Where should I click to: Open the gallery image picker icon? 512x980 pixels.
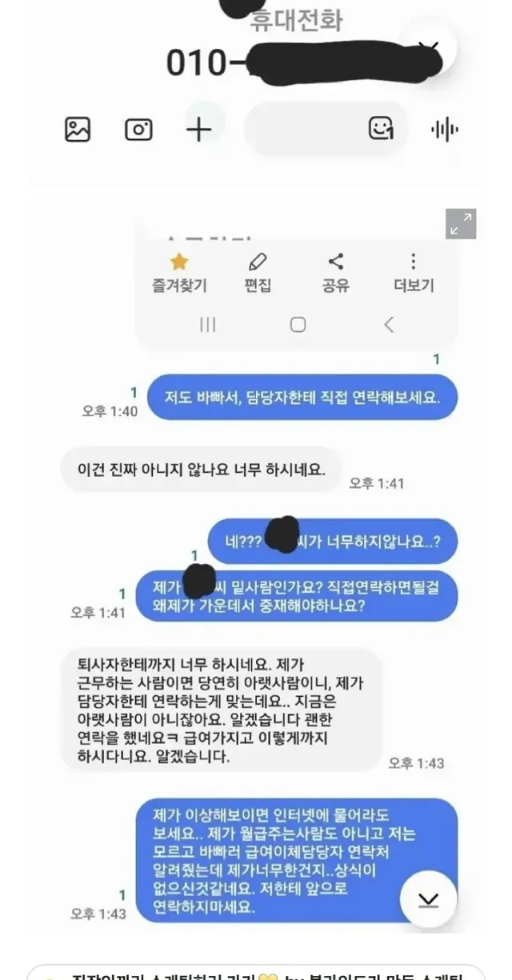coord(78,130)
